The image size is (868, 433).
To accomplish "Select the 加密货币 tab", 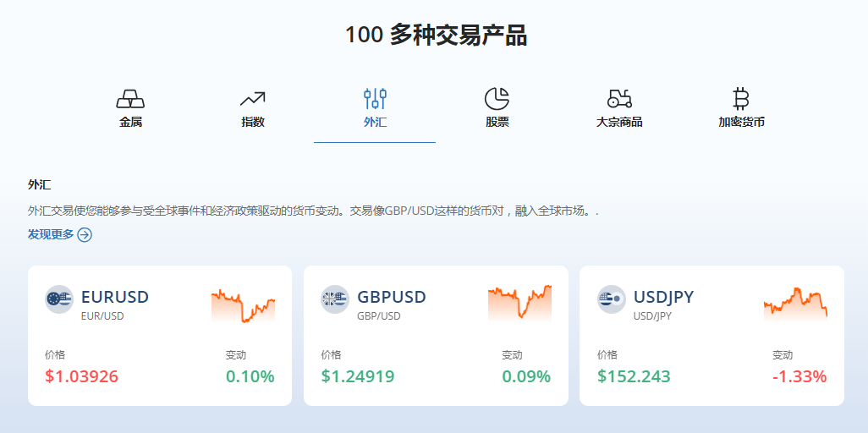I will [x=741, y=122].
